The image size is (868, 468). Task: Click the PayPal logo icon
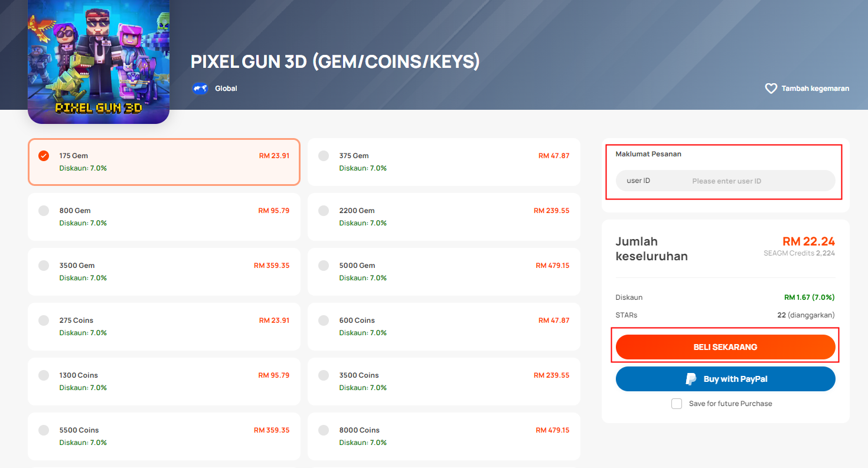pyautogui.click(x=691, y=379)
